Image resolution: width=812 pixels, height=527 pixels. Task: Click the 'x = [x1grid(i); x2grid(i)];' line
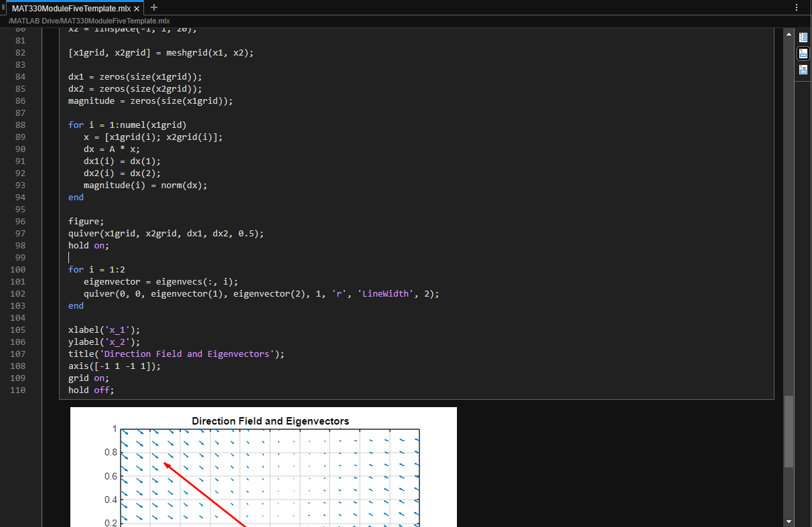153,137
